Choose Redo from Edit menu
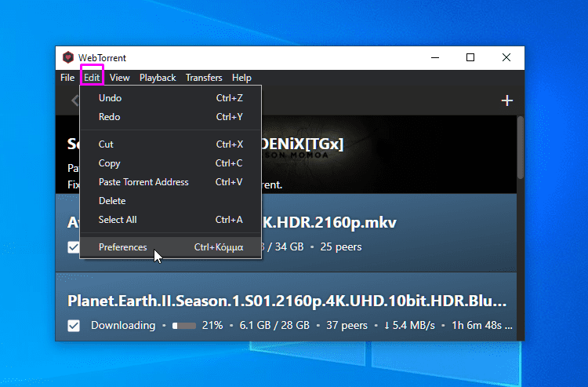 (171, 117)
